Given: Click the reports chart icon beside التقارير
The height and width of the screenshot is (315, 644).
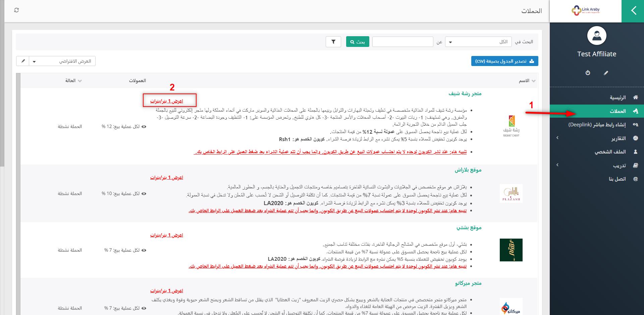Looking at the screenshot, I should [x=635, y=138].
